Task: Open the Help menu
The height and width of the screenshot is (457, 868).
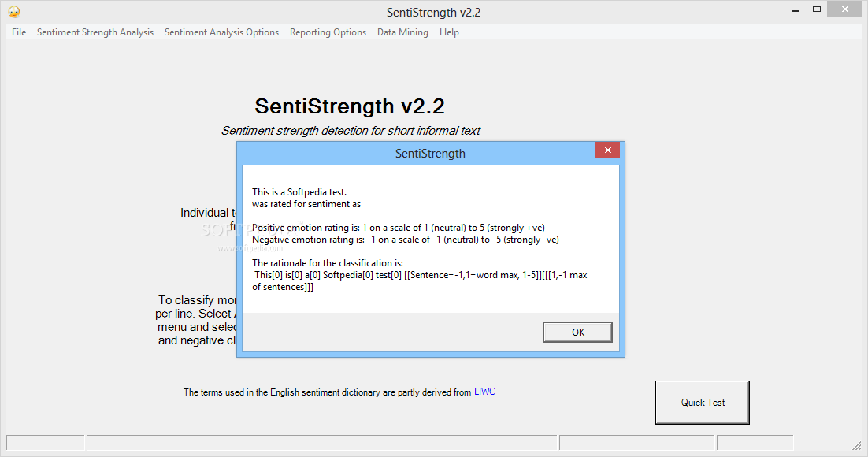Action: click(x=449, y=32)
